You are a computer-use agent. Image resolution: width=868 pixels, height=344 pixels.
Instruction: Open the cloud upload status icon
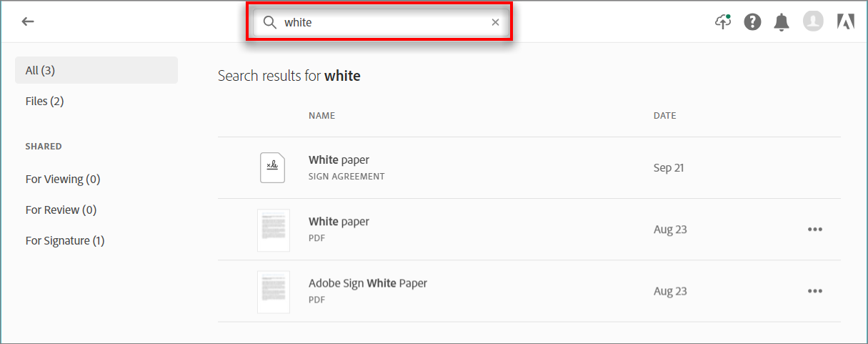723,21
